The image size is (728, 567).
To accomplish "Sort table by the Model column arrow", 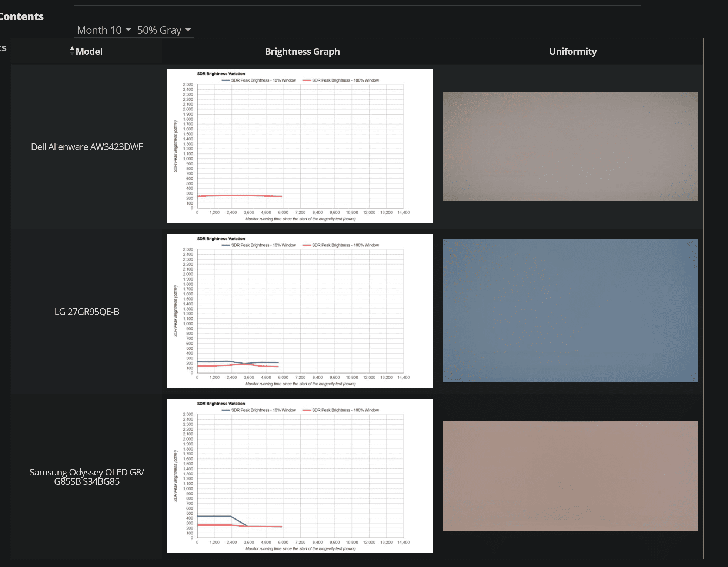I will pyautogui.click(x=72, y=51).
